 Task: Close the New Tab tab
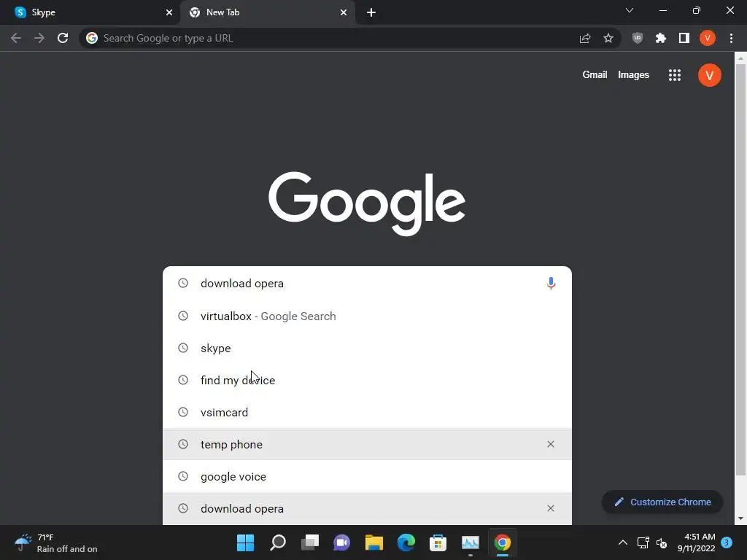(x=344, y=12)
